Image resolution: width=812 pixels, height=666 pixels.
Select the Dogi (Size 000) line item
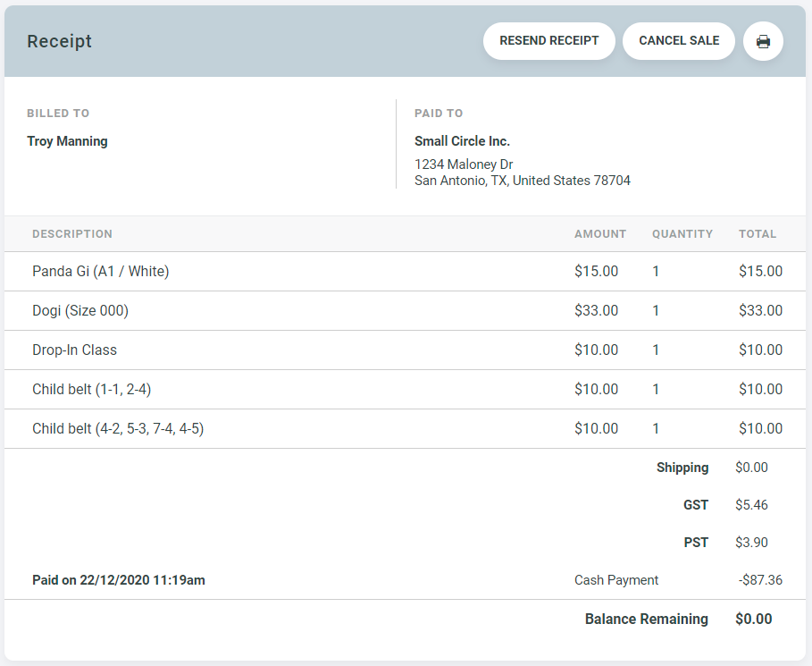[x=80, y=310]
